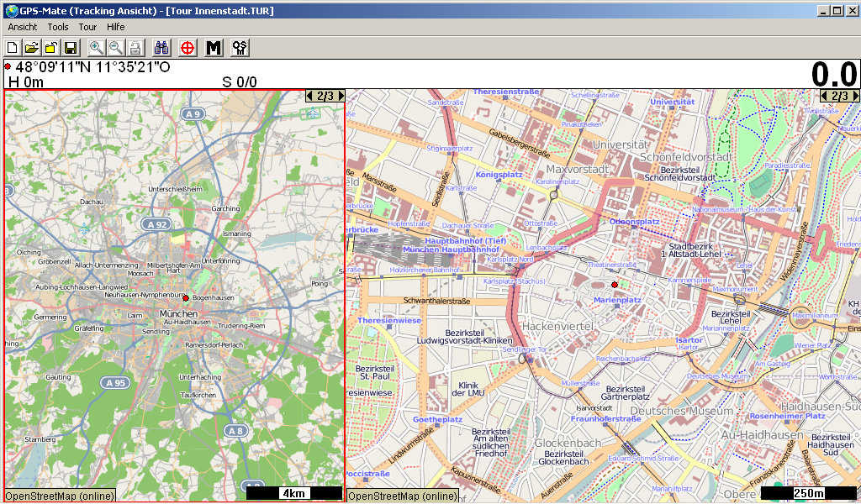This screenshot has height=504, width=861.
Task: Open the Tour menu
Action: [x=87, y=27]
